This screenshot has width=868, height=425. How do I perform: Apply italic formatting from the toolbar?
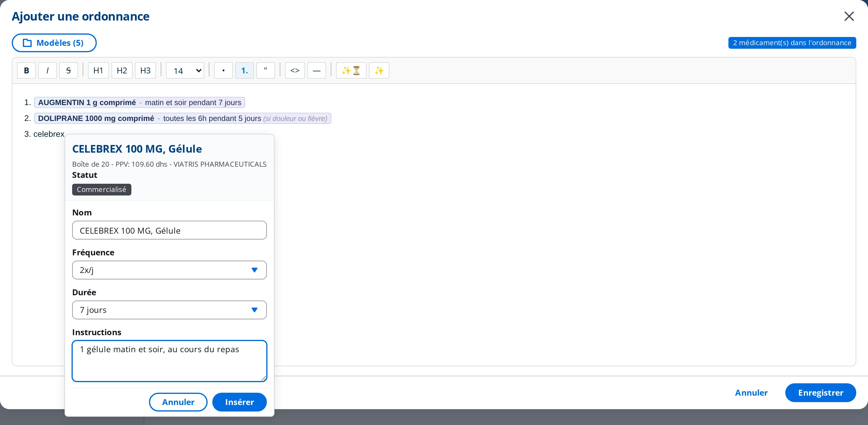click(x=48, y=70)
